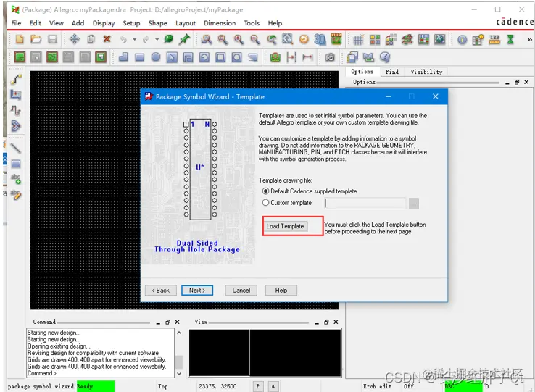Screen dimensions: 535x392
Task: Click the World View thumbnail panel
Action: pos(265,353)
